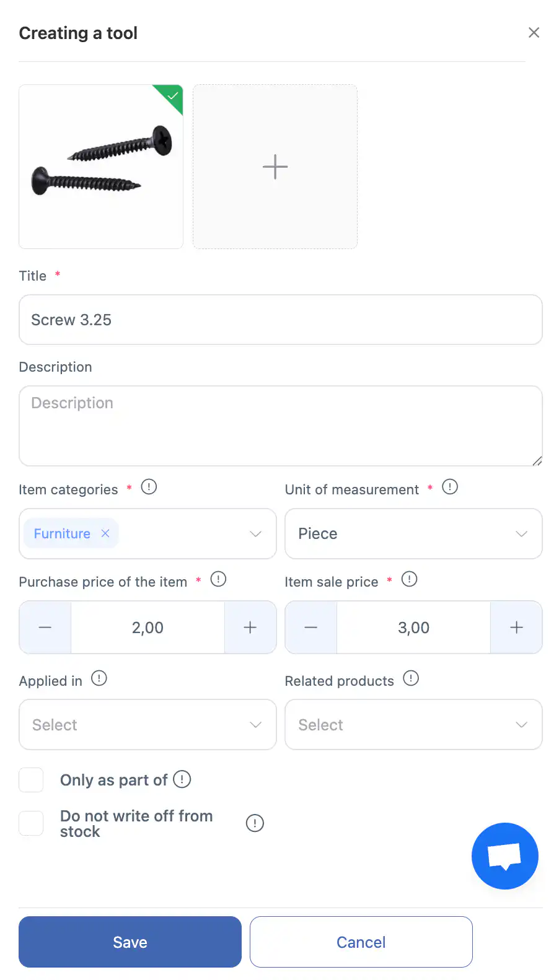Expand the Related products dropdown
This screenshot has width=559, height=980.
coord(521,725)
